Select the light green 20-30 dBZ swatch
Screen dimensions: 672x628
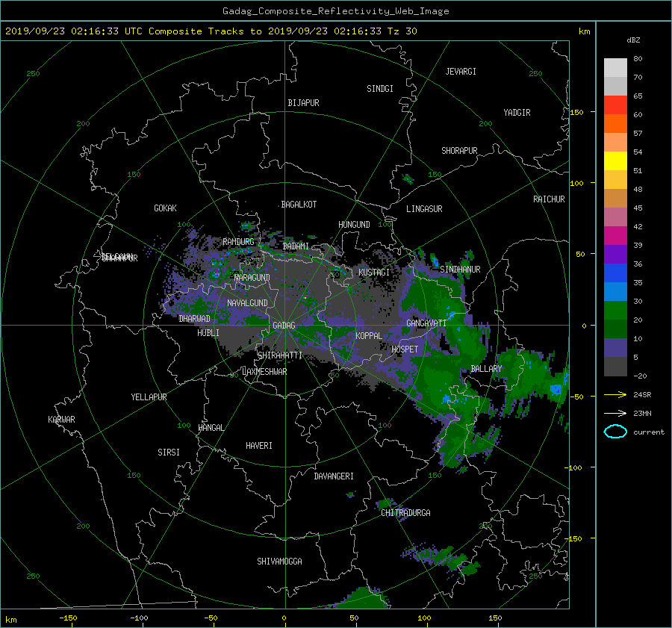coord(615,310)
